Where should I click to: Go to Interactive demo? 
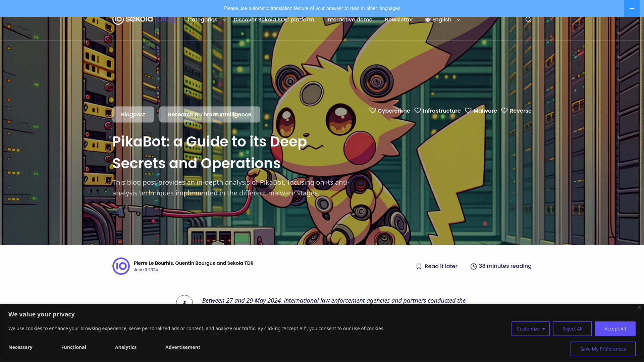point(349,20)
